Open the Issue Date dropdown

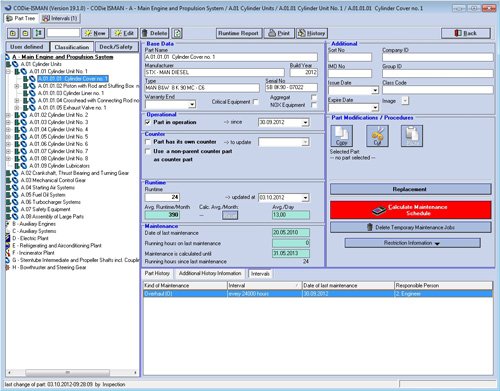(375, 90)
